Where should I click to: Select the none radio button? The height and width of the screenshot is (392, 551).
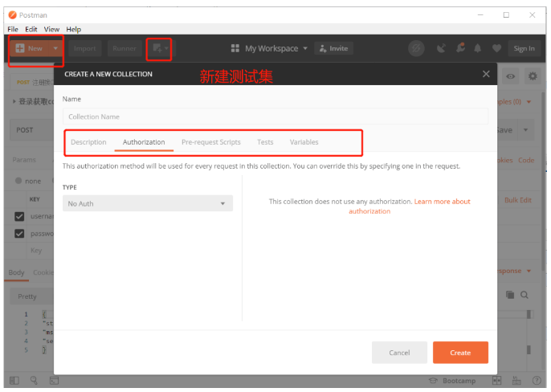click(18, 181)
